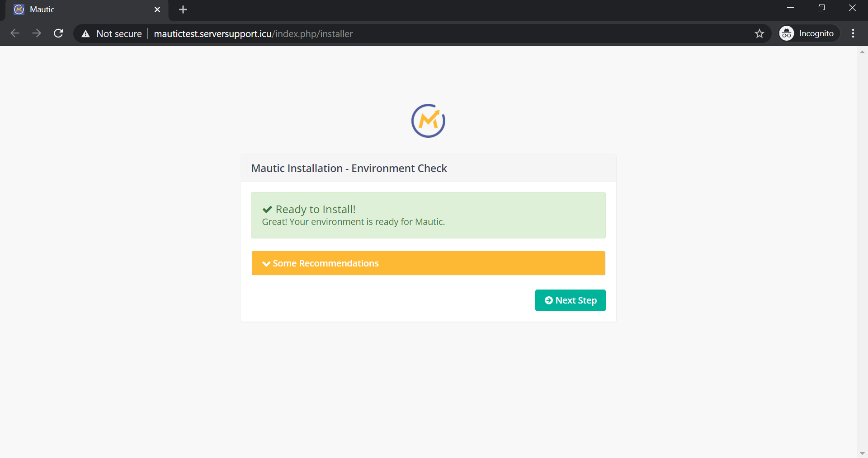Viewport: 868px width, 458px height.
Task: Reload the installer page
Action: [x=58, y=33]
